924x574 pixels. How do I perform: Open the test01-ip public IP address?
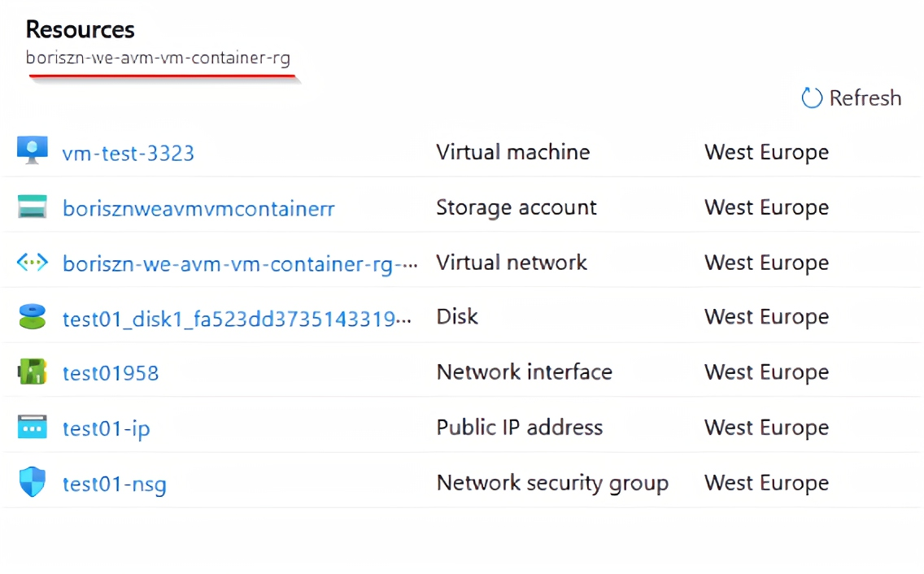tap(106, 428)
